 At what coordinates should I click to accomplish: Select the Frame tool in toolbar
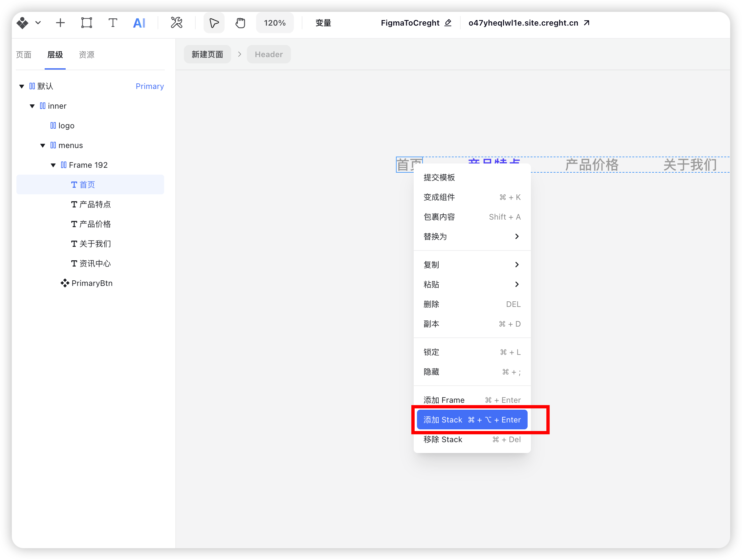pos(87,23)
